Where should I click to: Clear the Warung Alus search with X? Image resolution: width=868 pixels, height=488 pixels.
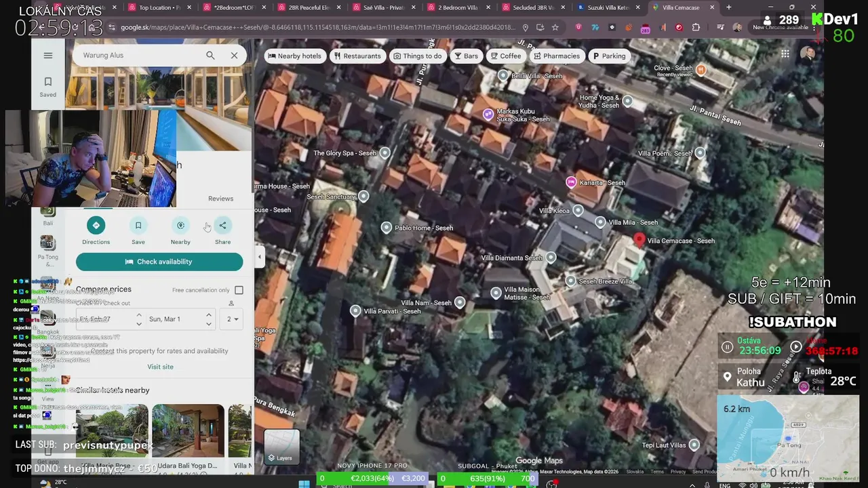click(x=234, y=56)
